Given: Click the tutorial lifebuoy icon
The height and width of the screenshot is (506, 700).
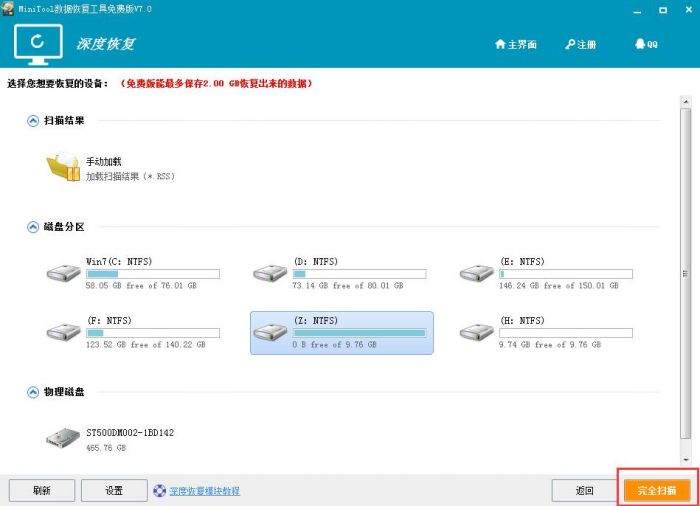Looking at the screenshot, I should (159, 491).
